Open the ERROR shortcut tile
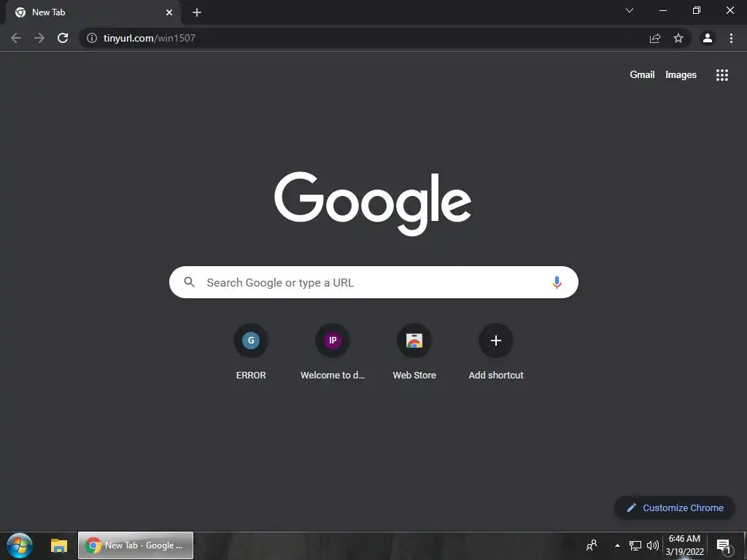The width and height of the screenshot is (747, 560). [251, 352]
